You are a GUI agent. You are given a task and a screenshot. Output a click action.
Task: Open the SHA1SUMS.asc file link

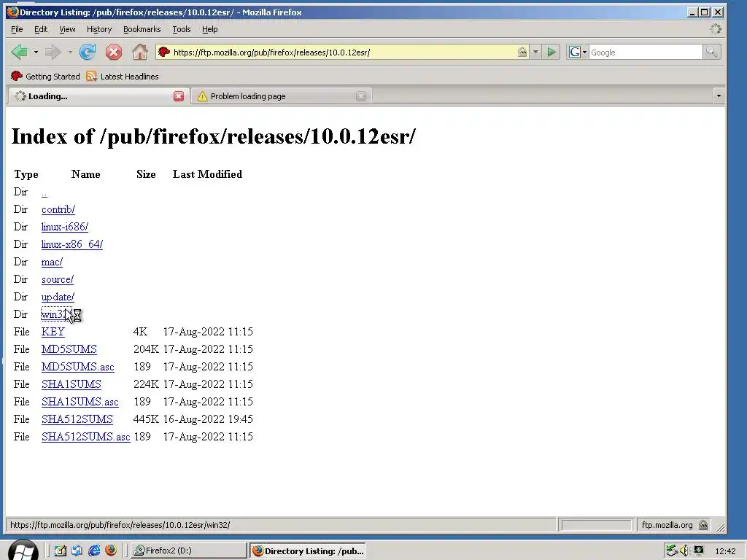[80, 402]
